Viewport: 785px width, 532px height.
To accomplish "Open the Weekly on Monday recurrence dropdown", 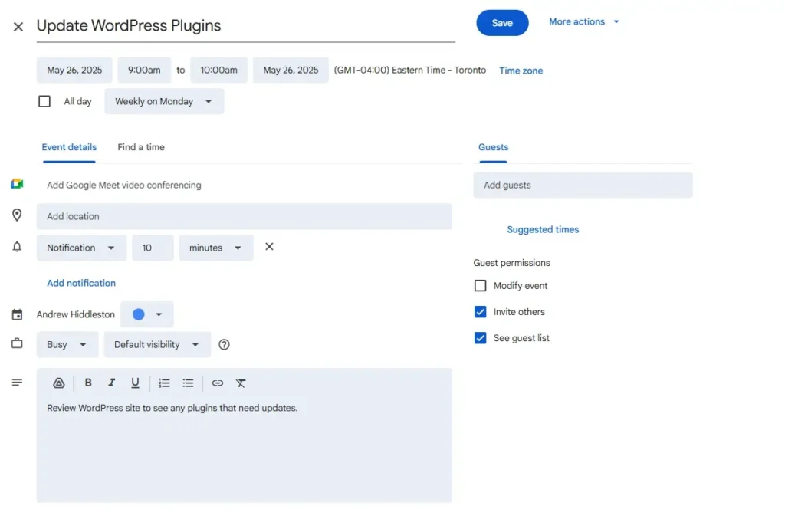I will pos(164,102).
